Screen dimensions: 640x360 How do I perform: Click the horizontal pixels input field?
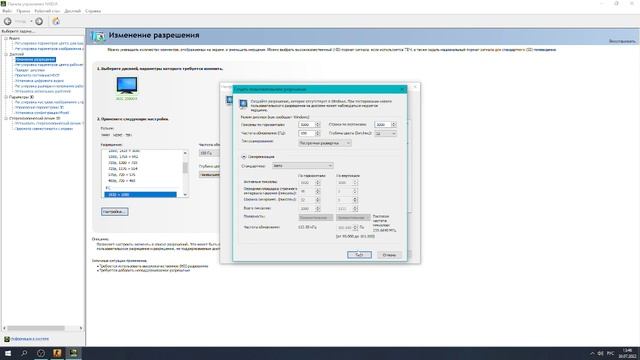tap(307, 124)
